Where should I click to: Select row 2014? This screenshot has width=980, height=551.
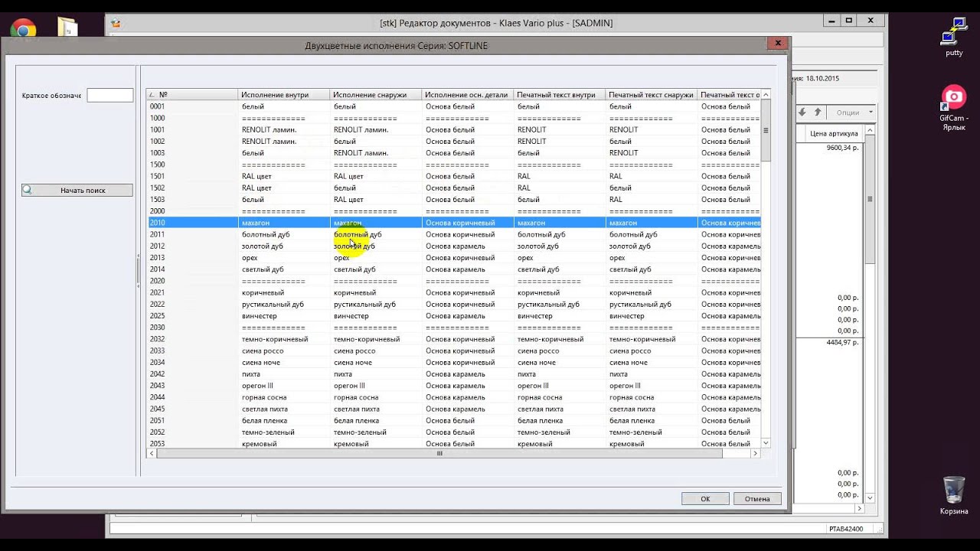pos(454,269)
